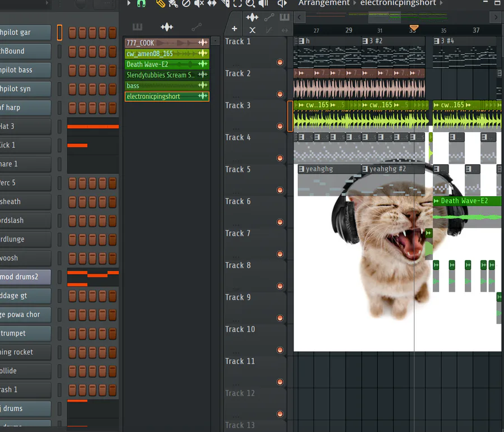
Task: Select Slendytubbies Scream in picker list
Action: [x=167, y=75]
